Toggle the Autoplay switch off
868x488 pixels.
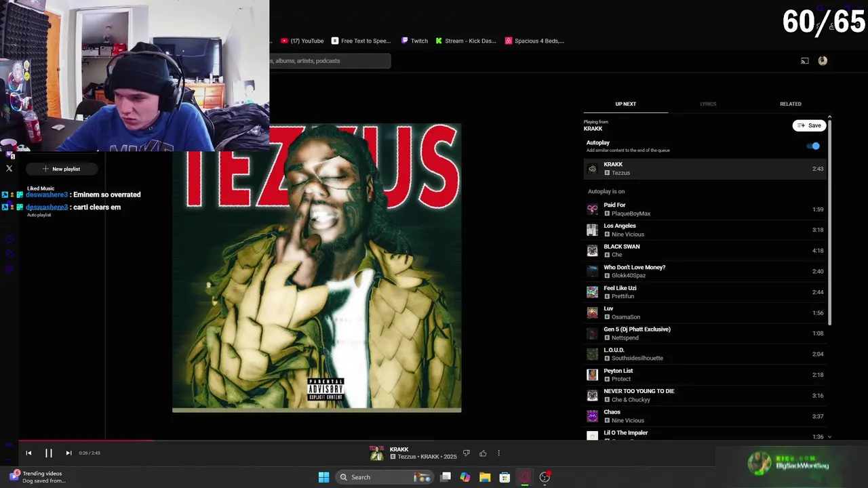tap(813, 146)
